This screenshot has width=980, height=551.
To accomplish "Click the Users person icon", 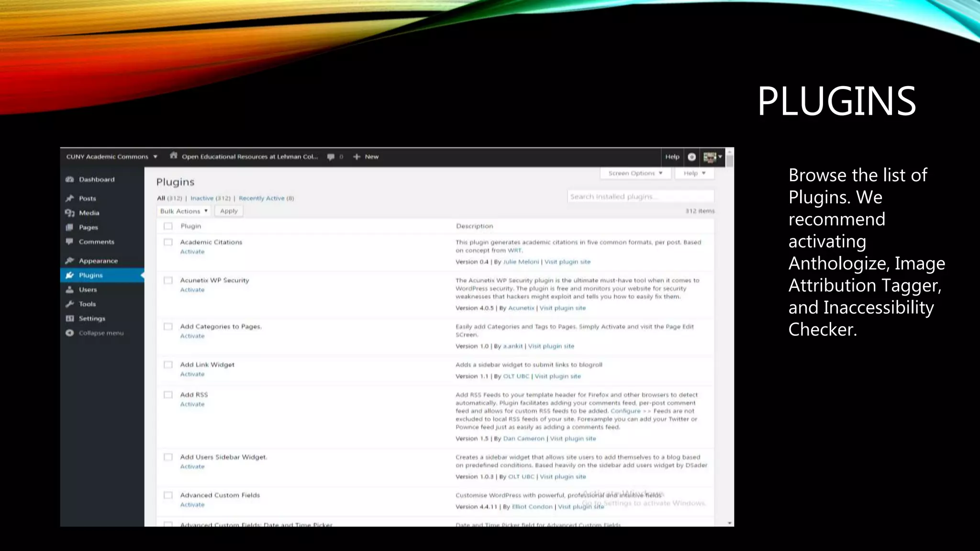I will [70, 289].
